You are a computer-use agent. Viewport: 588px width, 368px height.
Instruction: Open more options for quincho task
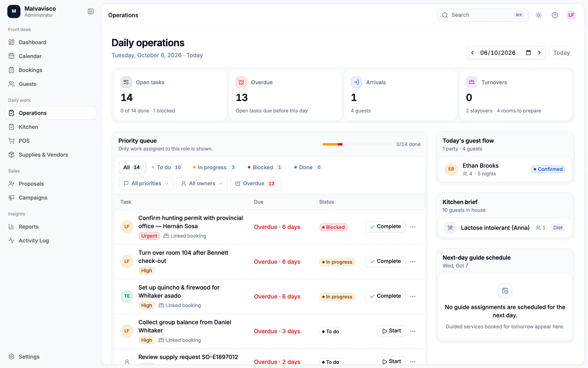[413, 296]
